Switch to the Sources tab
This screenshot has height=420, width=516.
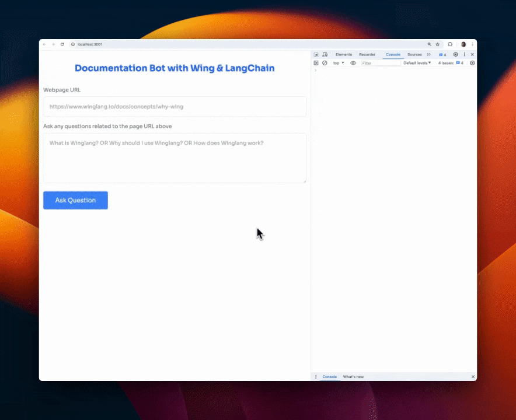pos(414,55)
